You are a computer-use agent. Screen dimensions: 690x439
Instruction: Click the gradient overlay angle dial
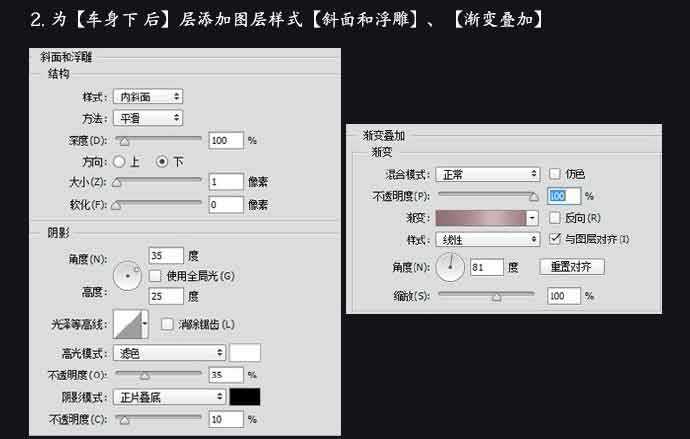[452, 267]
